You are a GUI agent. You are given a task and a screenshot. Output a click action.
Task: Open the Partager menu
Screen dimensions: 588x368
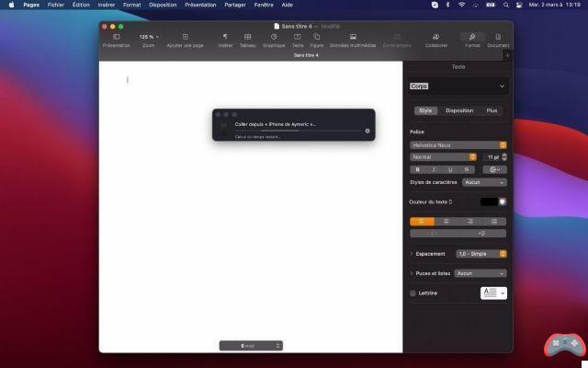click(235, 5)
